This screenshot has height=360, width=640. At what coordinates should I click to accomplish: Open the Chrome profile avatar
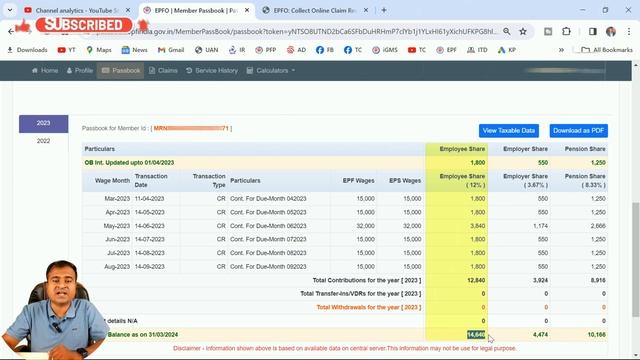point(611,31)
